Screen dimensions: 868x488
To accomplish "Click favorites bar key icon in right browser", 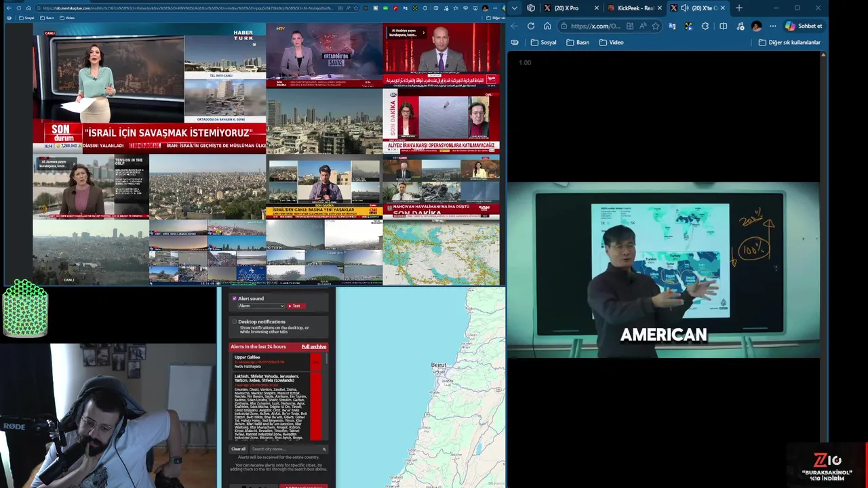I will click(x=515, y=42).
